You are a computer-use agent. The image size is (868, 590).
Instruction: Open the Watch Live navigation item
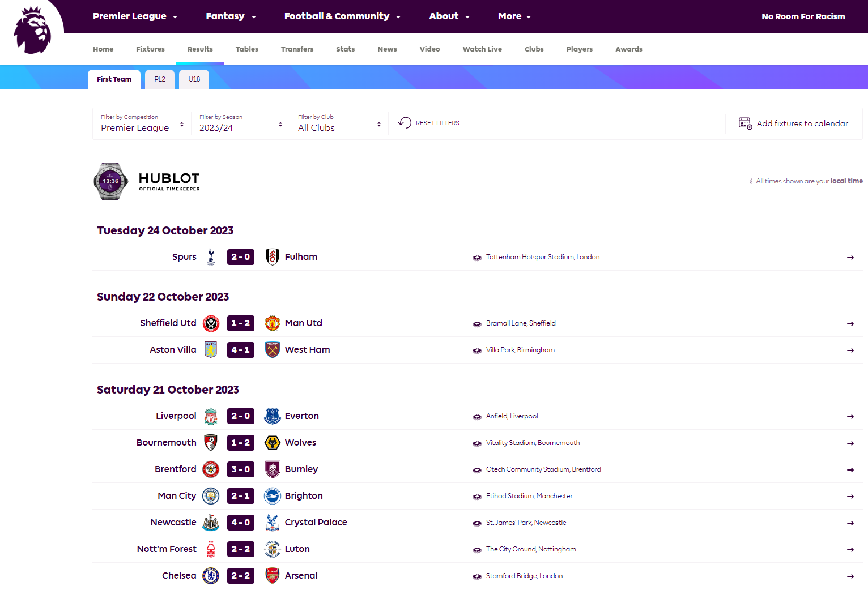coord(482,49)
